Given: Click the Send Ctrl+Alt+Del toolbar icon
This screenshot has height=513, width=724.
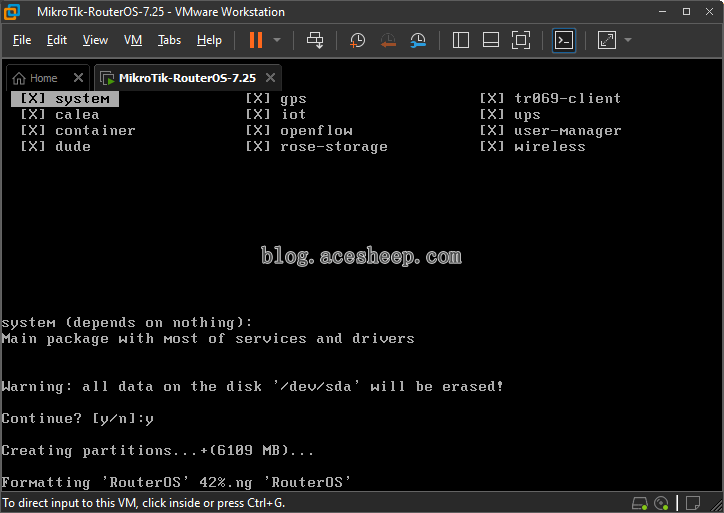Looking at the screenshot, I should pos(315,40).
